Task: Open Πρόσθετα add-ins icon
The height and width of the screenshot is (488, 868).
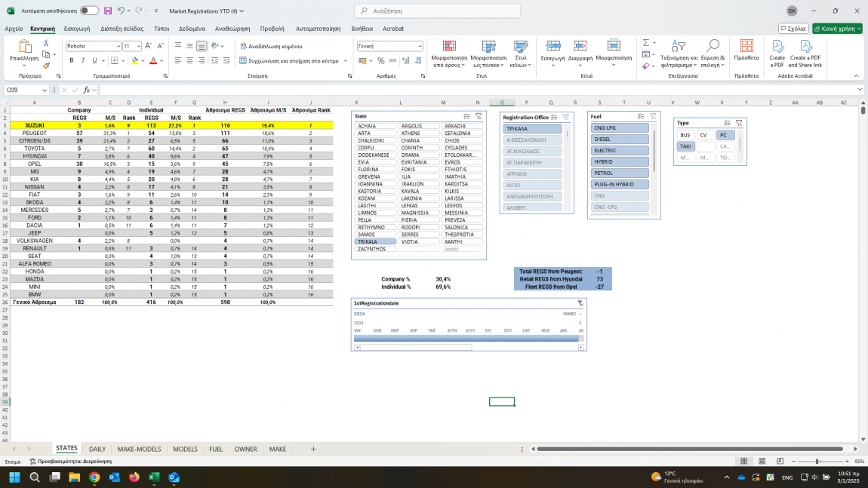Action: tap(746, 46)
